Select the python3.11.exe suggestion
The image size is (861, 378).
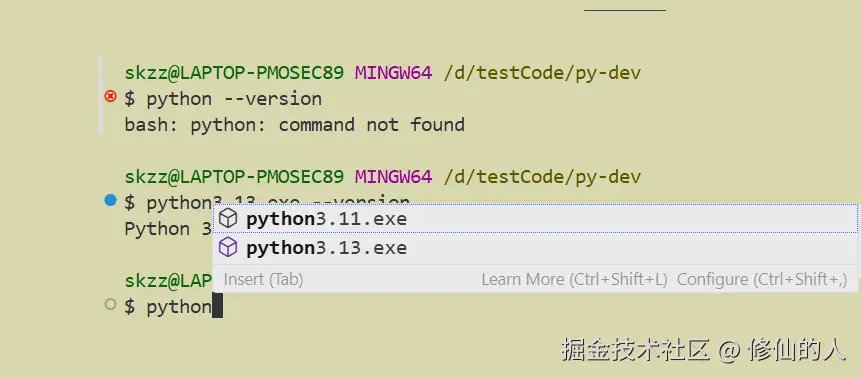535,219
